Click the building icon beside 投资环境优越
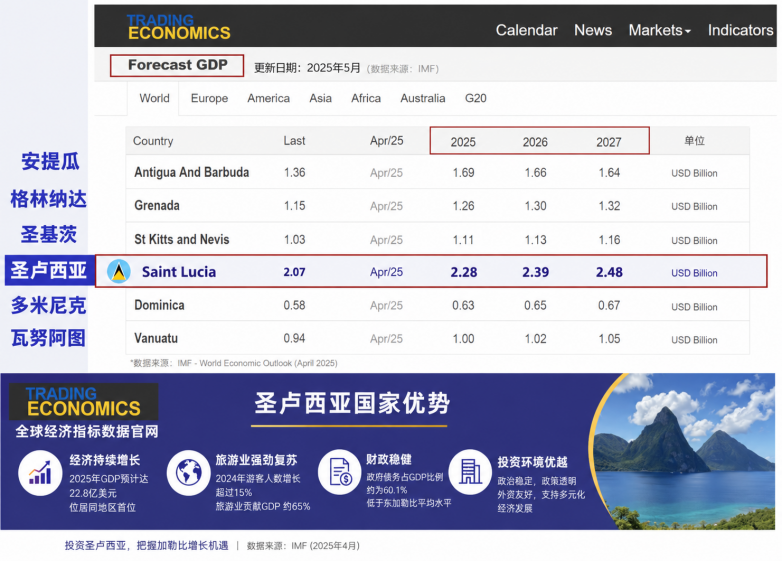The height and width of the screenshot is (561, 782). pyautogui.click(x=470, y=472)
